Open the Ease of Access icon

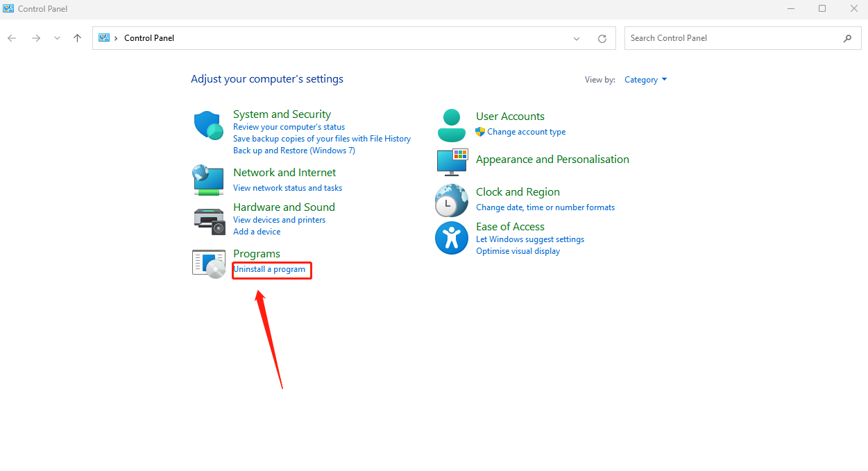(x=452, y=238)
